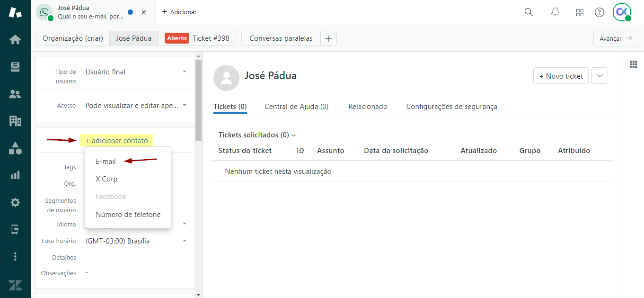The width and height of the screenshot is (644, 298).
Task: Open the Organizations building icon
Action: pyautogui.click(x=15, y=121)
